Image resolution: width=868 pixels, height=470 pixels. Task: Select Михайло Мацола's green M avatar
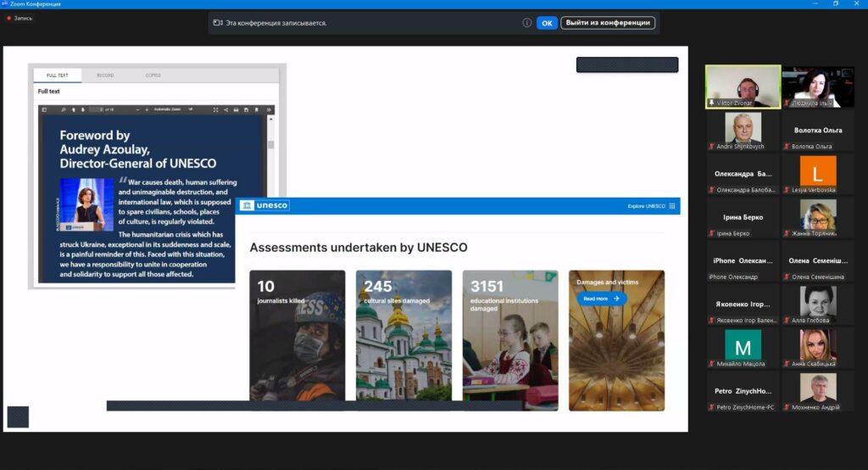coord(743,344)
